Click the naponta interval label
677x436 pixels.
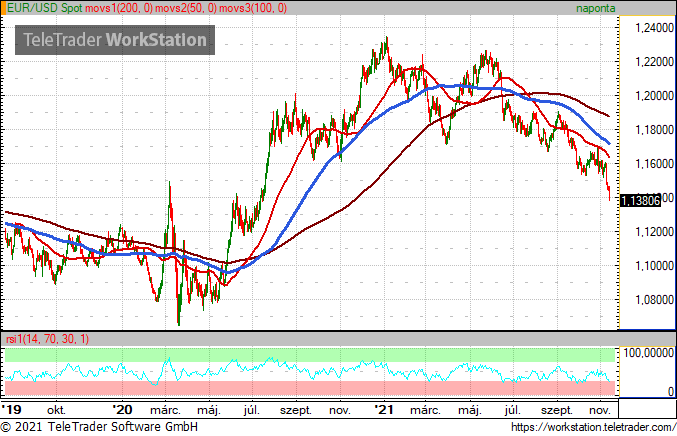click(595, 8)
